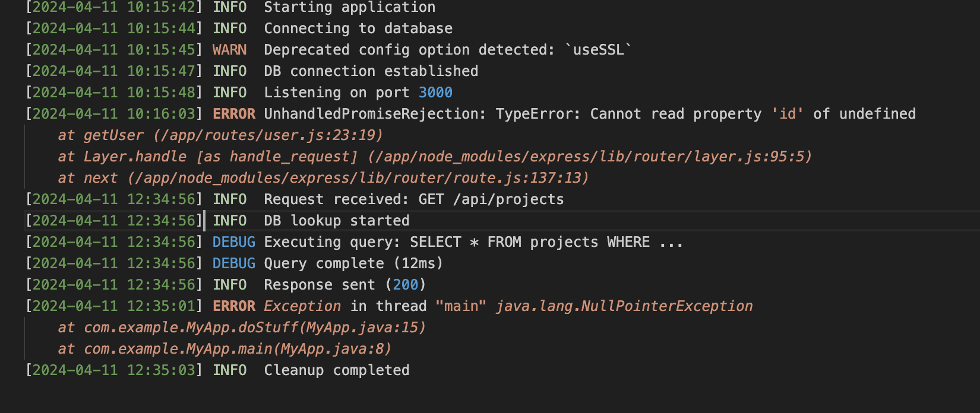Click the 'Starting application' log message
The image size is (980, 413).
point(349,7)
